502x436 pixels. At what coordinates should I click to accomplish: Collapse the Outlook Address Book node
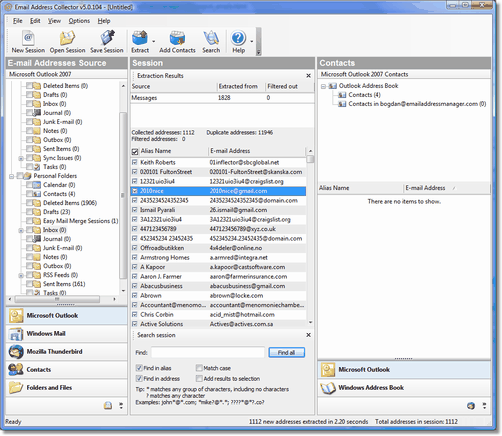tap(323, 86)
